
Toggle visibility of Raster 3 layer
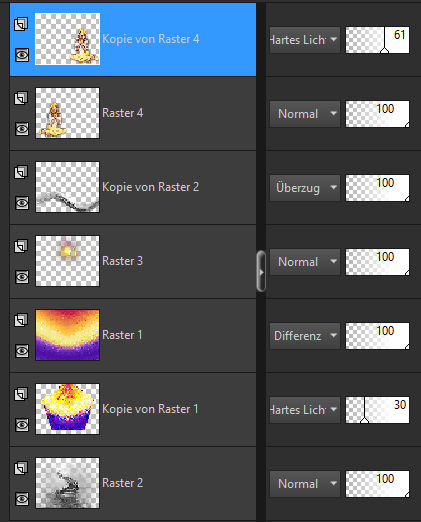click(x=22, y=277)
